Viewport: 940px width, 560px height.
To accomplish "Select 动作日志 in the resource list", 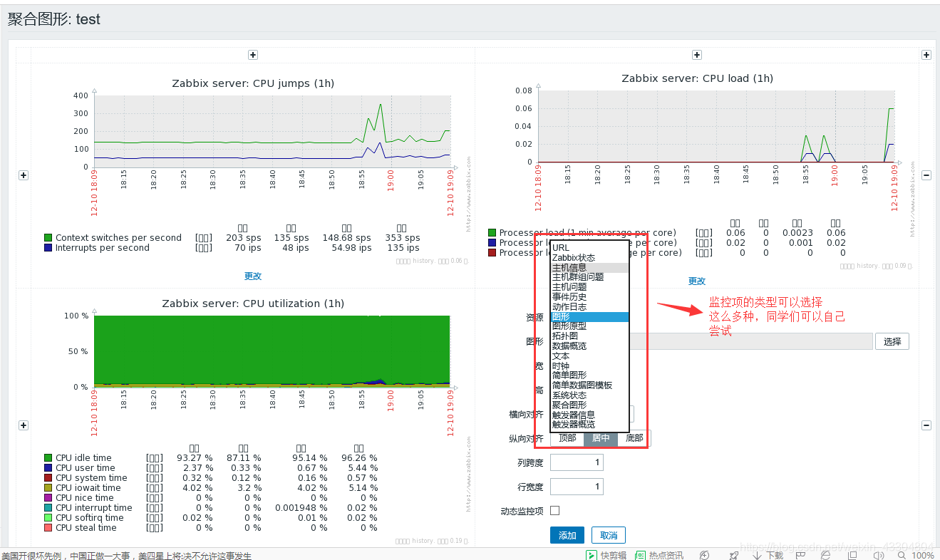I will [x=589, y=306].
